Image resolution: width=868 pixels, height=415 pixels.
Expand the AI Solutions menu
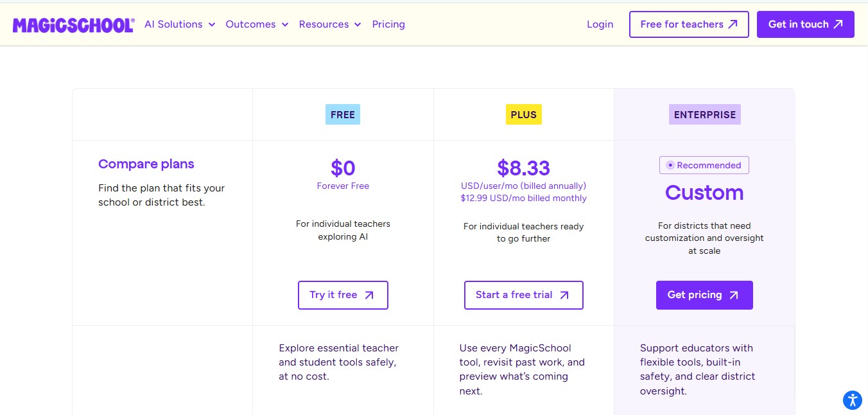click(x=180, y=24)
